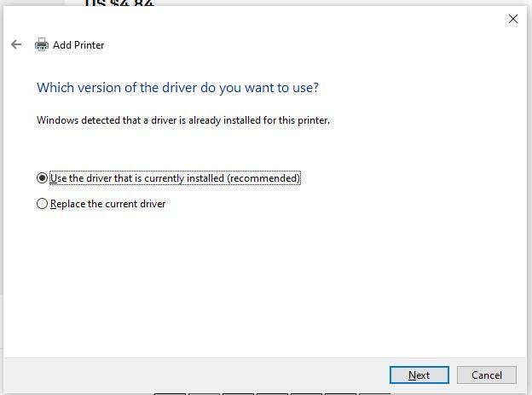The width and height of the screenshot is (532, 395).
Task: Go back using the left arrow icon
Action: tap(16, 44)
